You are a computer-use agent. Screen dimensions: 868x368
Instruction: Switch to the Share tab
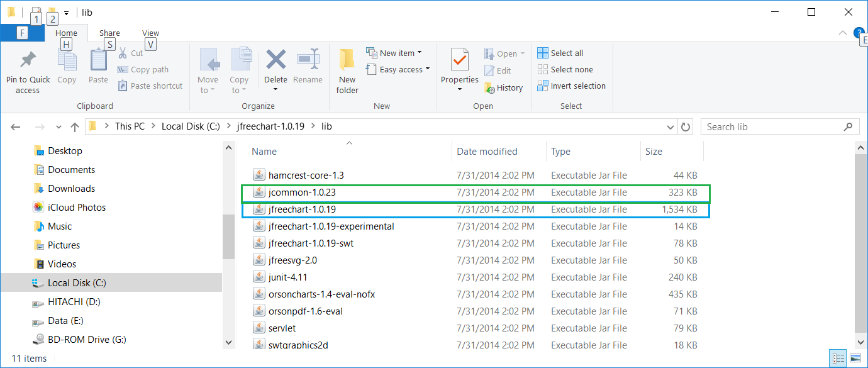pyautogui.click(x=109, y=33)
